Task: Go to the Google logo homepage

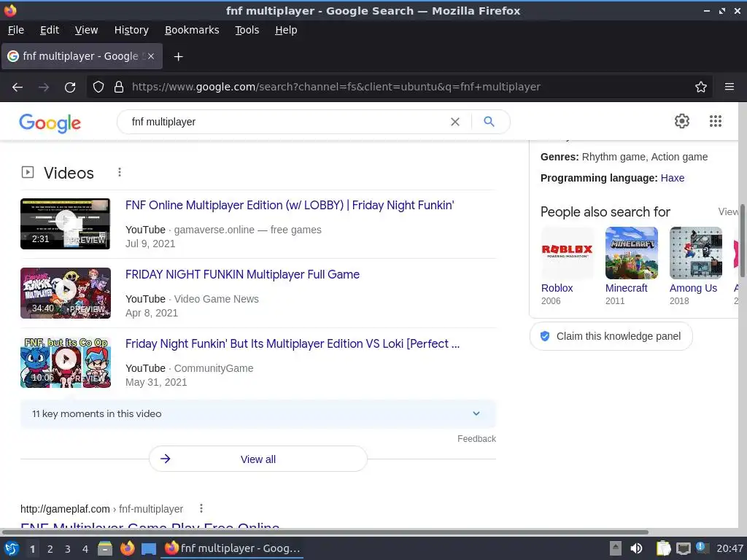Action: click(50, 122)
